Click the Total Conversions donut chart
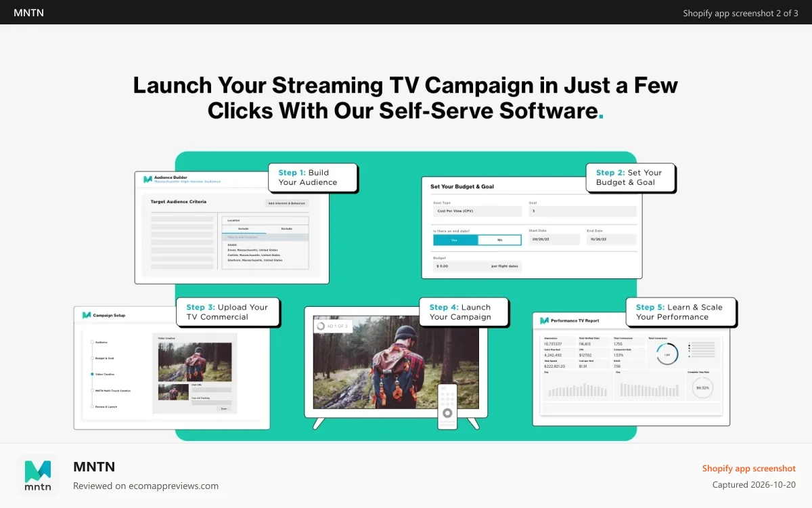Image resolution: width=812 pixels, height=508 pixels. coord(667,354)
